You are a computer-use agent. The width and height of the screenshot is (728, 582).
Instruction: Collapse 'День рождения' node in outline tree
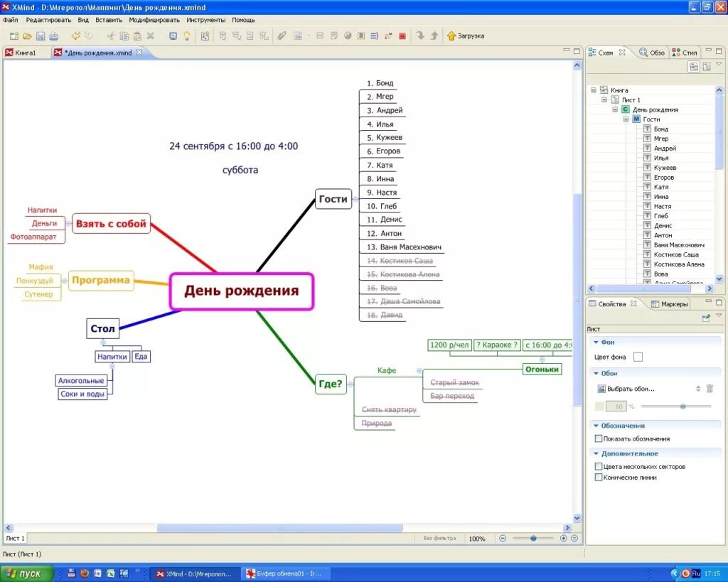(615, 109)
